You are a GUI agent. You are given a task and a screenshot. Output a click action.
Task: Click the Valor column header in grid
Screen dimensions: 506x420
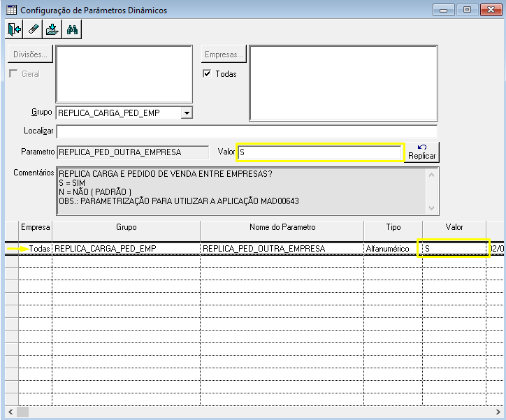click(x=454, y=227)
